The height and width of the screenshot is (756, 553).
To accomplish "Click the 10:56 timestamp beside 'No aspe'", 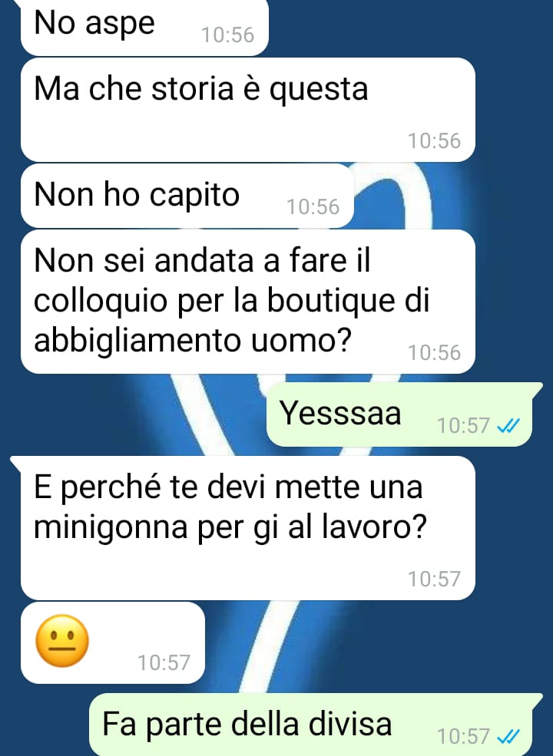I will coord(228,35).
